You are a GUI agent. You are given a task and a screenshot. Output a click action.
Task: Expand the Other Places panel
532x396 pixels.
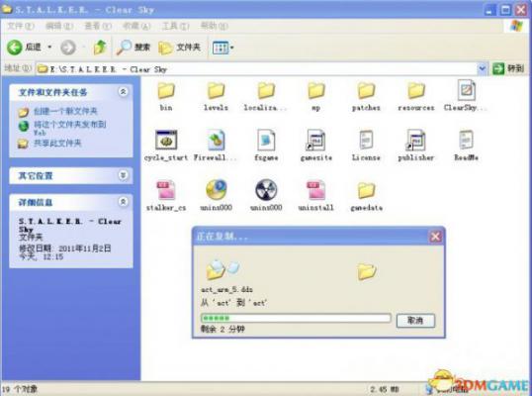point(123,175)
